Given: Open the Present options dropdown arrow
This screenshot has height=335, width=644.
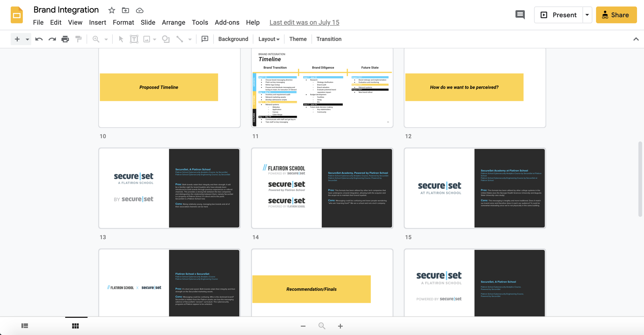Looking at the screenshot, I should tap(587, 15).
